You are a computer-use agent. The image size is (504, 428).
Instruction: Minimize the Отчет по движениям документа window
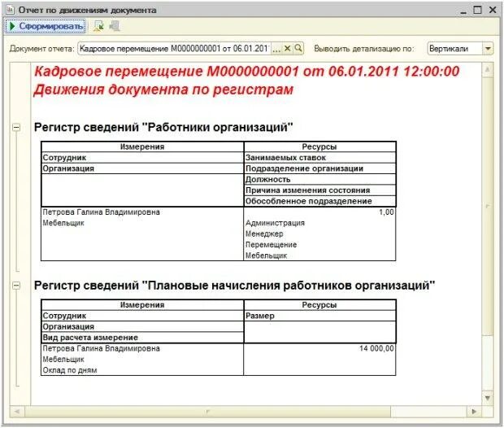463,11
